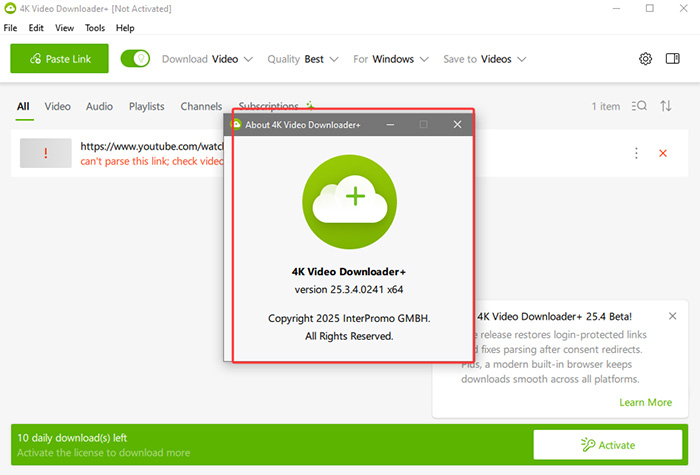Maximize the main 4K Video Downloader+ window
This screenshot has width=700, height=475.
point(650,8)
